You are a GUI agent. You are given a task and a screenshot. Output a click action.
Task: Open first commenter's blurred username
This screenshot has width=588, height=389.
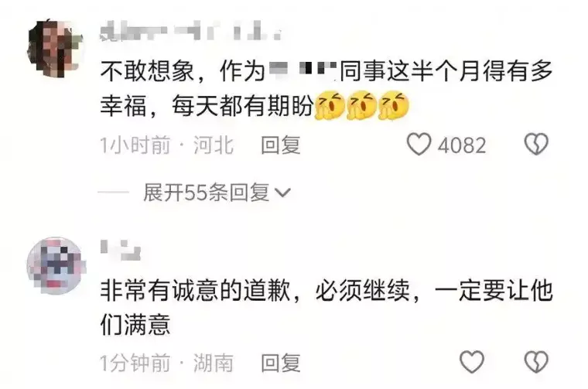pyautogui.click(x=190, y=32)
